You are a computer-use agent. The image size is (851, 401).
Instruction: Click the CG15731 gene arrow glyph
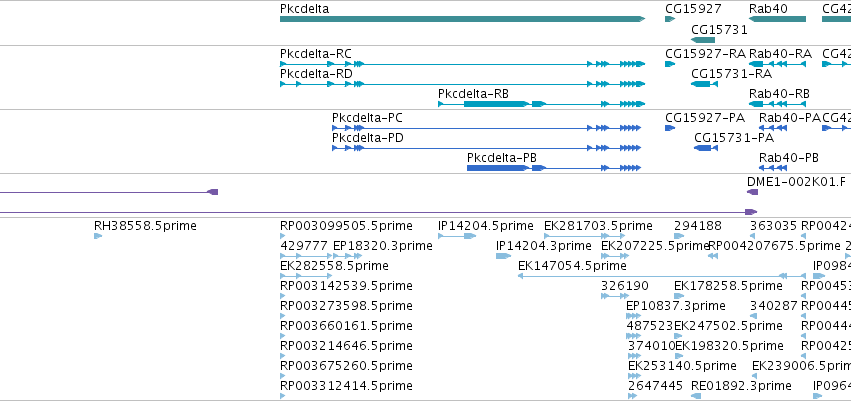coord(703,40)
